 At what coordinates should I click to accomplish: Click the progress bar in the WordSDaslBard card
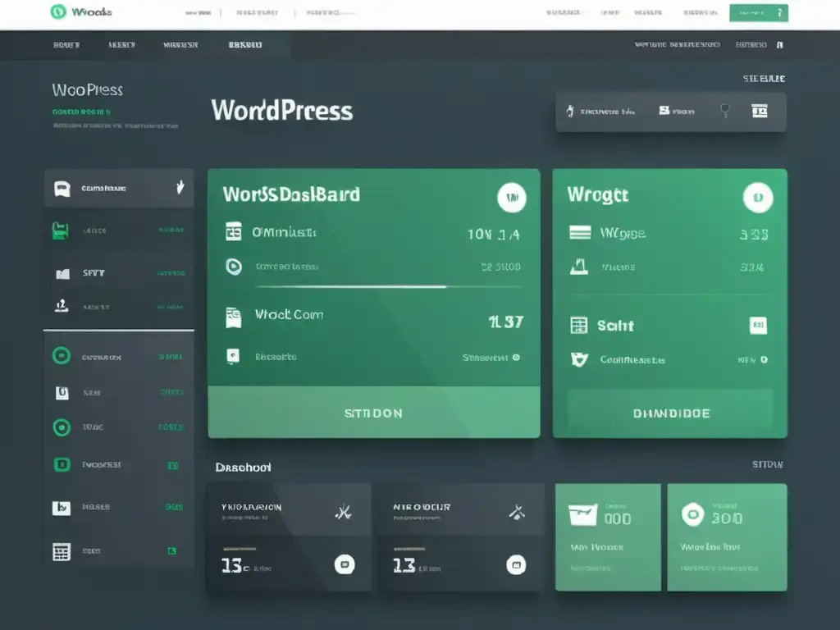pos(388,287)
